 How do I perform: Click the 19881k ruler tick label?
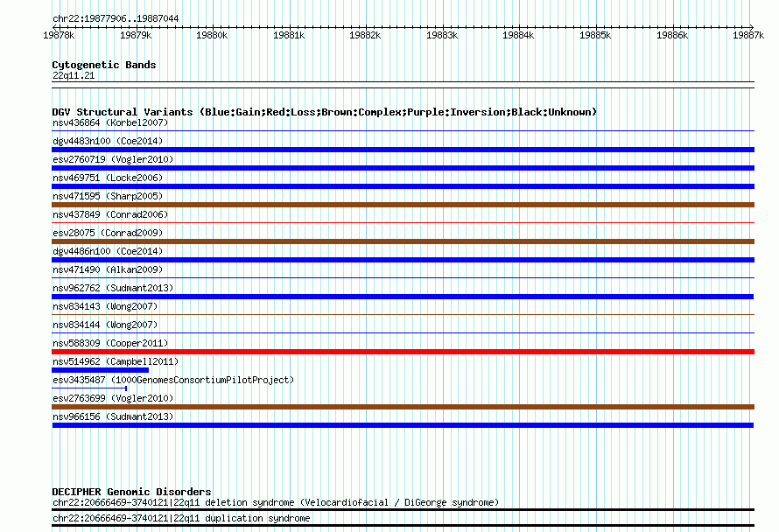[x=289, y=35]
